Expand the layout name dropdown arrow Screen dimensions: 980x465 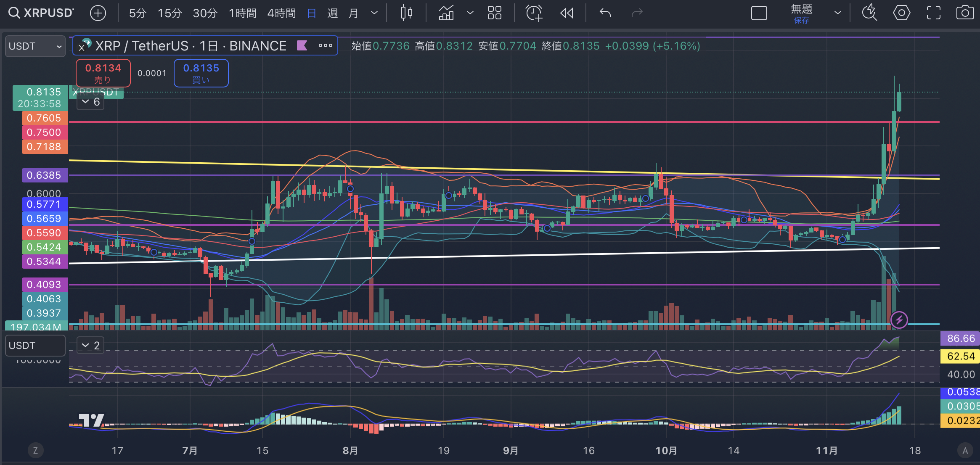click(837, 13)
